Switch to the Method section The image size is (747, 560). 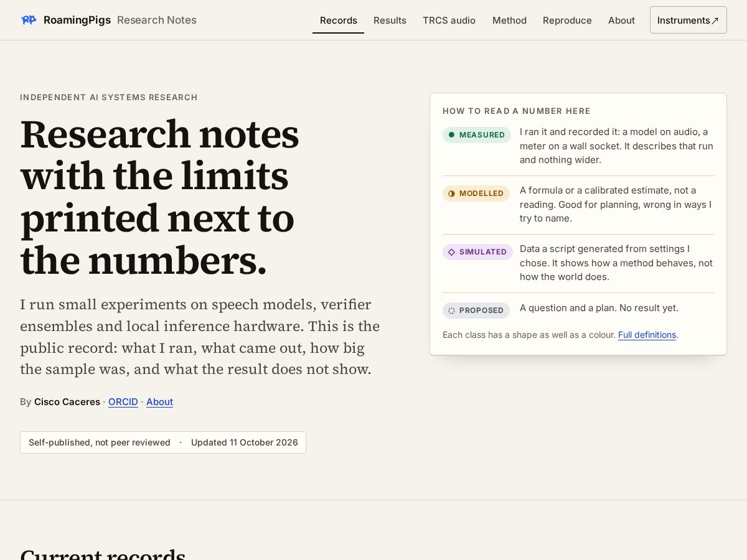click(x=509, y=21)
